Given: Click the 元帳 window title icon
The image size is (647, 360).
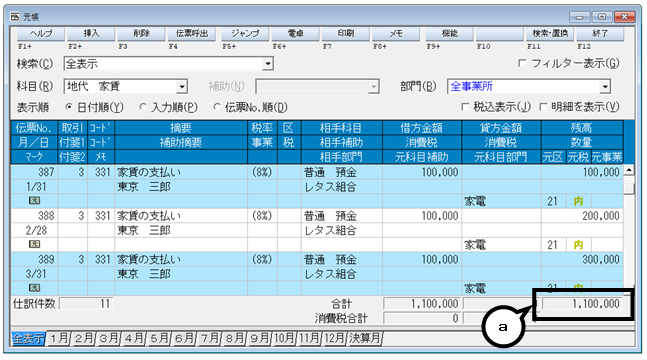Looking at the screenshot, I should tap(15, 17).
